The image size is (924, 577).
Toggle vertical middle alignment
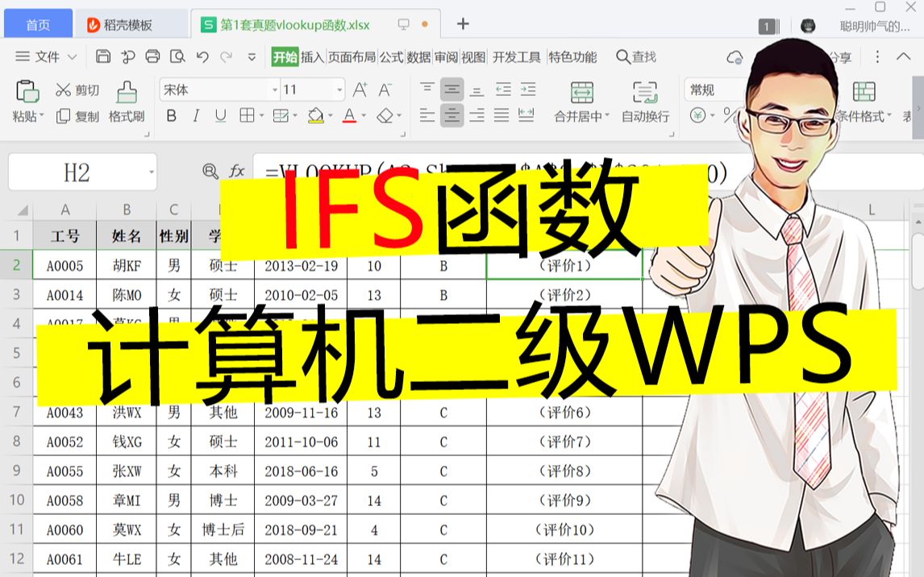[x=452, y=89]
